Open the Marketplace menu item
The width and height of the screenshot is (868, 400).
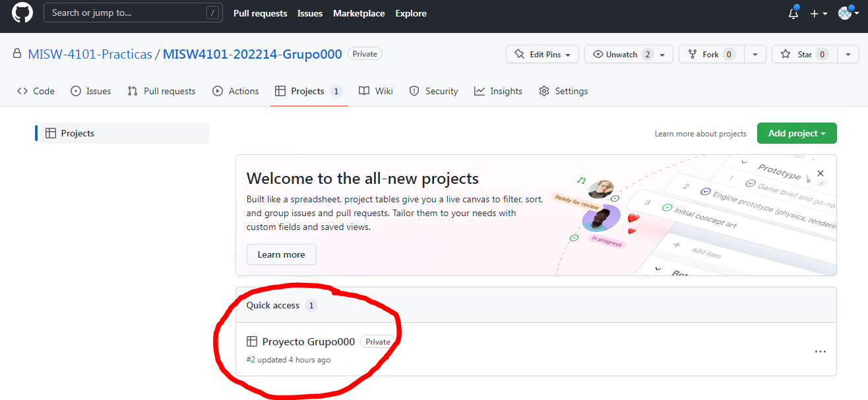[x=358, y=13]
